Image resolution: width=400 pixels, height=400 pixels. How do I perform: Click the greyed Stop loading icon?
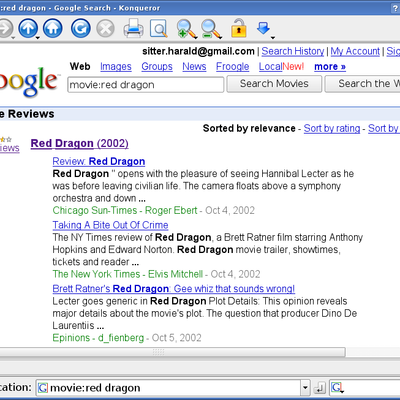105,28
